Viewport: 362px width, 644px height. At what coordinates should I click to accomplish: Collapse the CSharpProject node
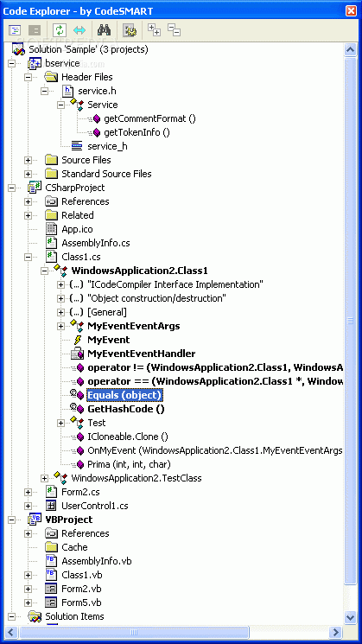[11, 188]
